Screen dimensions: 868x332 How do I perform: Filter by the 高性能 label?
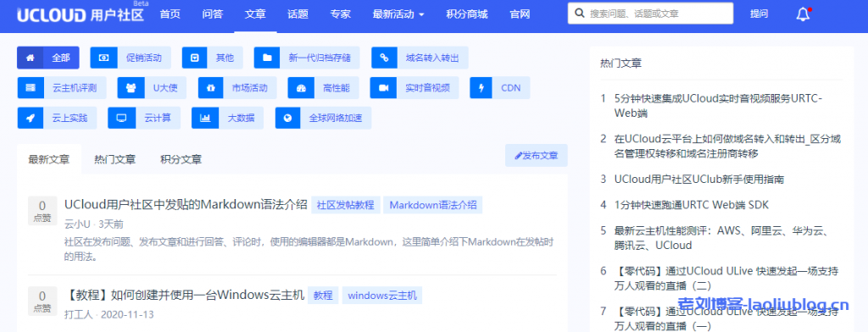(x=336, y=87)
